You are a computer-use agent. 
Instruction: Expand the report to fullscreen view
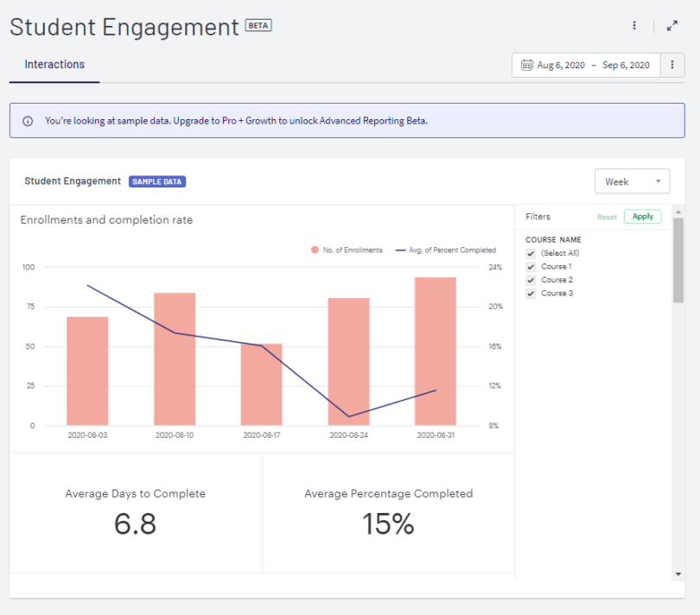tap(672, 25)
